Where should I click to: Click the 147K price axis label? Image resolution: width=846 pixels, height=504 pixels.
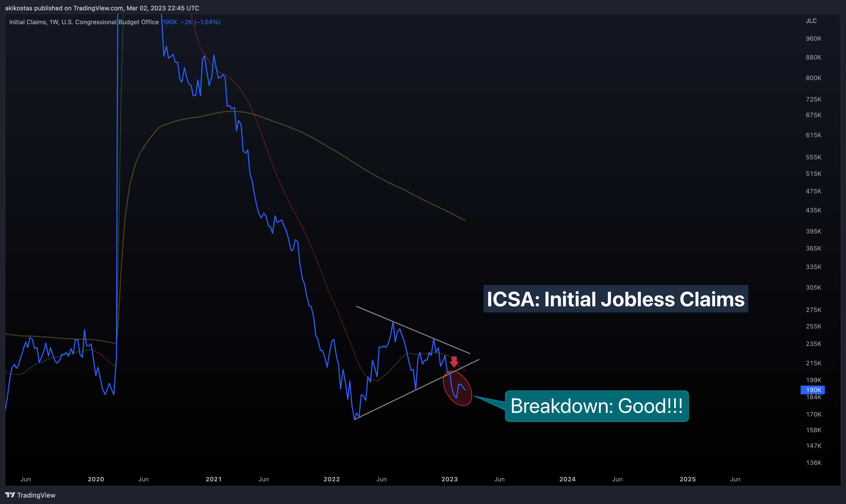point(813,446)
